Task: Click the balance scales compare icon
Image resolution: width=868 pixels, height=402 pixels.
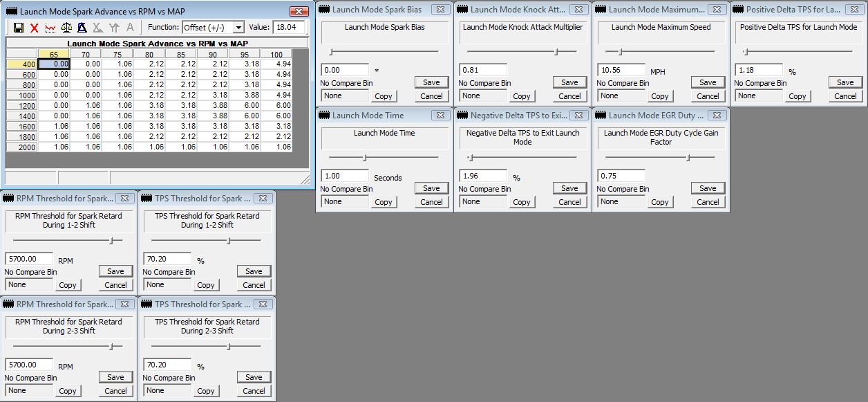Action: pos(66,28)
